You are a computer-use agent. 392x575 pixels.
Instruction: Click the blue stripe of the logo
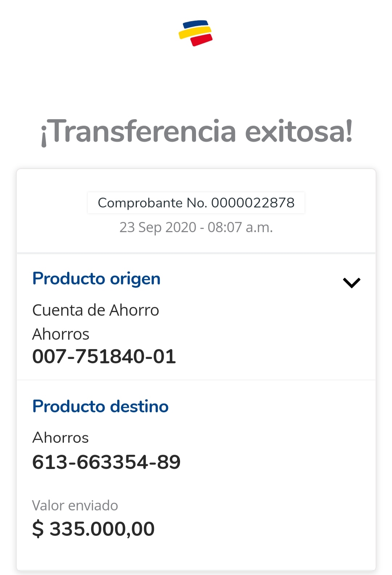[x=196, y=24]
